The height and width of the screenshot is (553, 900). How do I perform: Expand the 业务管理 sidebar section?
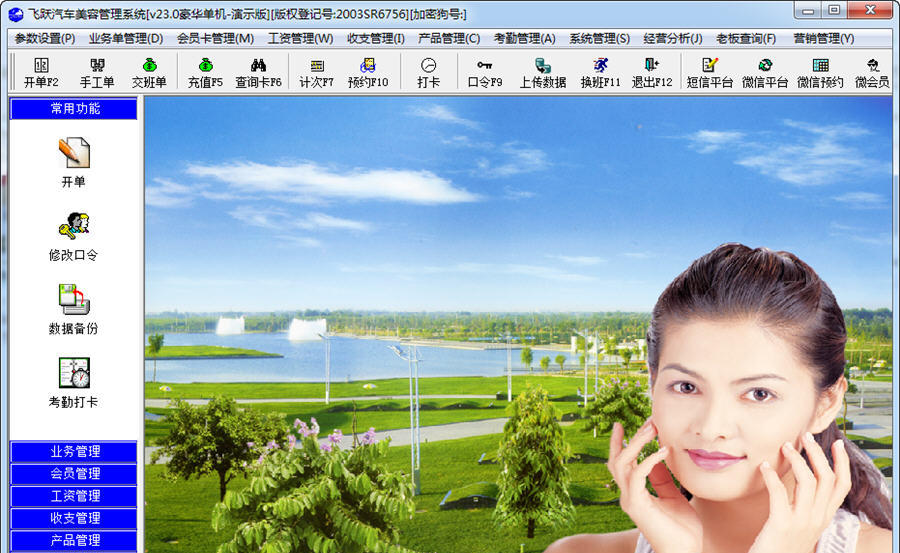coord(73,451)
